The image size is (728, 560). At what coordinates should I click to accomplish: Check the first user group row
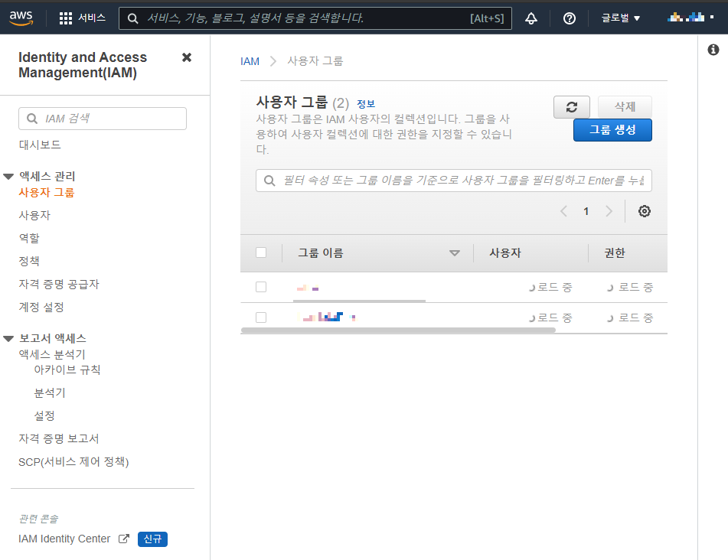pyautogui.click(x=261, y=287)
